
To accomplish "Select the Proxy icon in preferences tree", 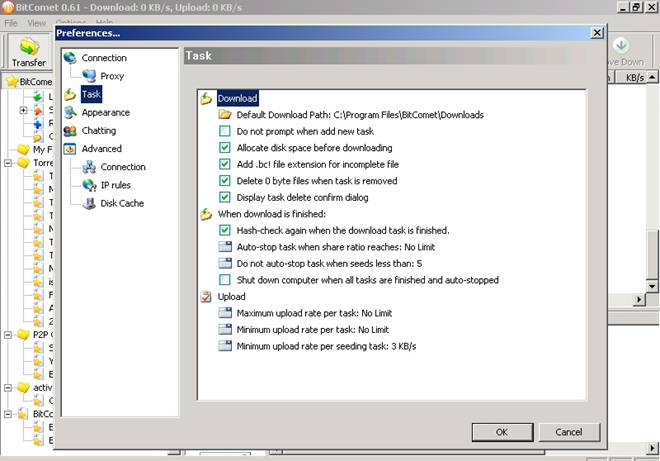I will [x=89, y=76].
